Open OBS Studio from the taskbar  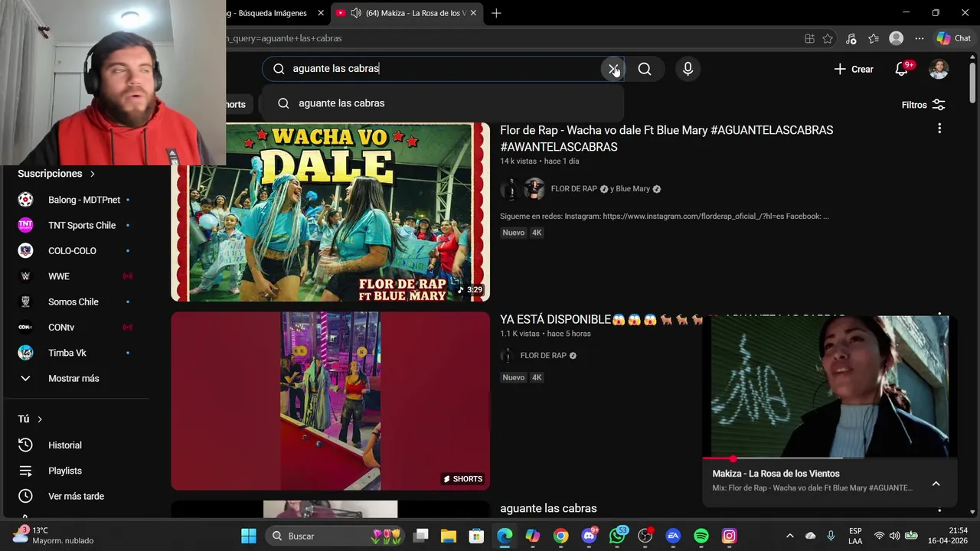pos(645,536)
